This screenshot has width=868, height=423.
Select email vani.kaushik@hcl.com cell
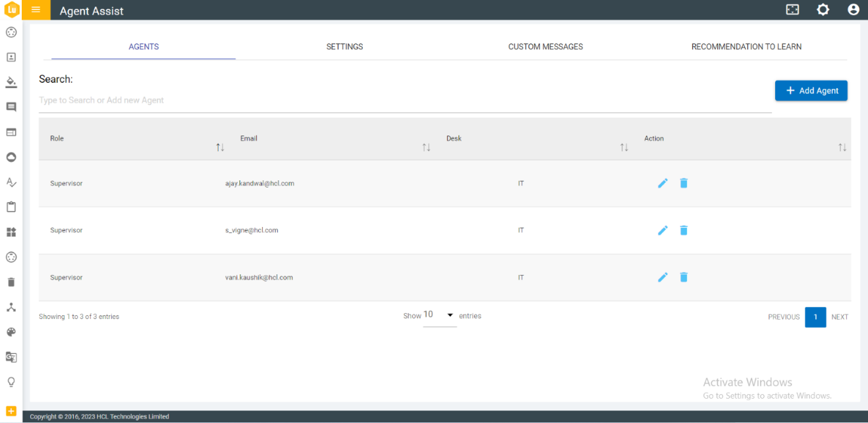coord(259,278)
